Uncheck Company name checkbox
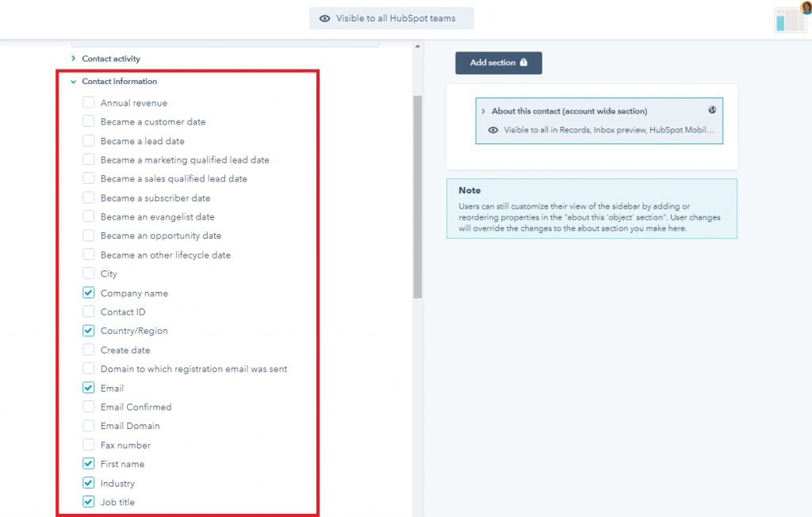The height and width of the screenshot is (517, 812). tap(89, 293)
